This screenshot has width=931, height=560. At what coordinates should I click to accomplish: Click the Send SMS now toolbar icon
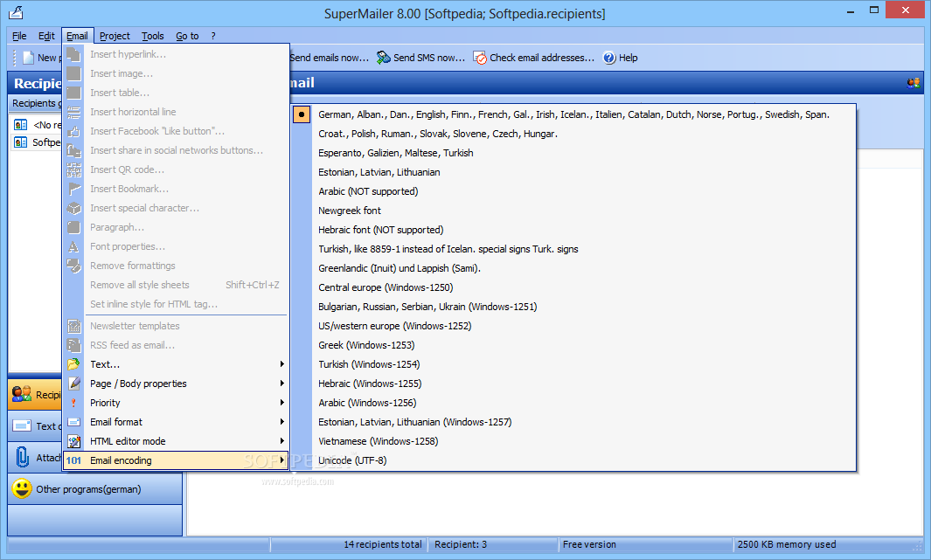pos(384,58)
